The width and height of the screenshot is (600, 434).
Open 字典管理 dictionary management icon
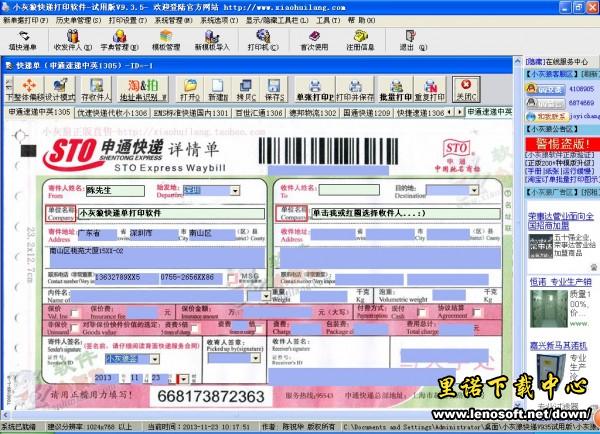(x=119, y=41)
